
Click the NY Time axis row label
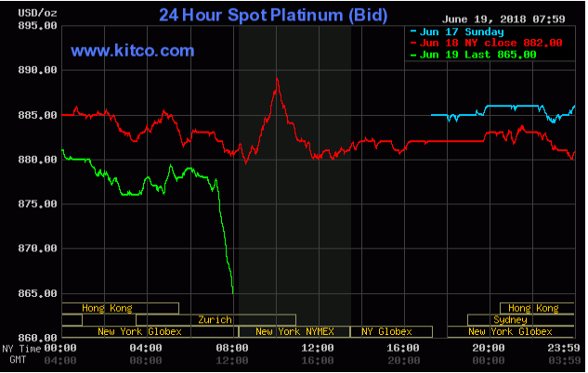pos(20,349)
